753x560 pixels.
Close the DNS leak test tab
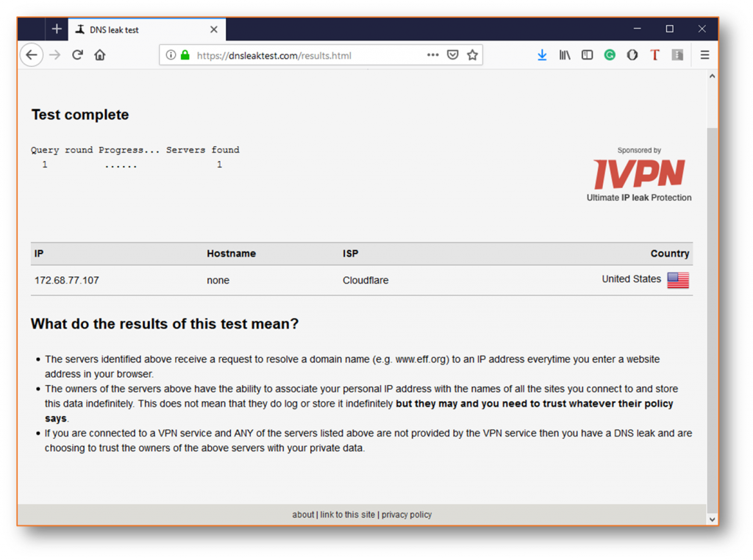tap(214, 29)
